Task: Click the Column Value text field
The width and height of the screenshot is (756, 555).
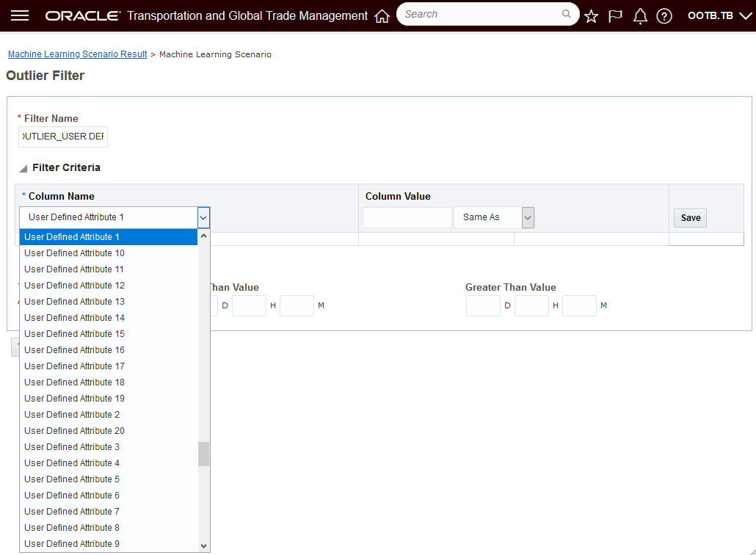Action: (407, 217)
